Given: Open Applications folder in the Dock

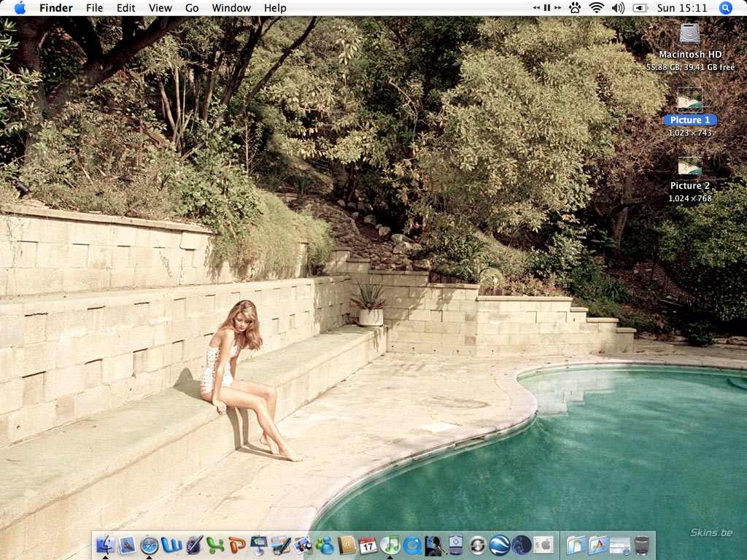Looking at the screenshot, I should tap(598, 545).
